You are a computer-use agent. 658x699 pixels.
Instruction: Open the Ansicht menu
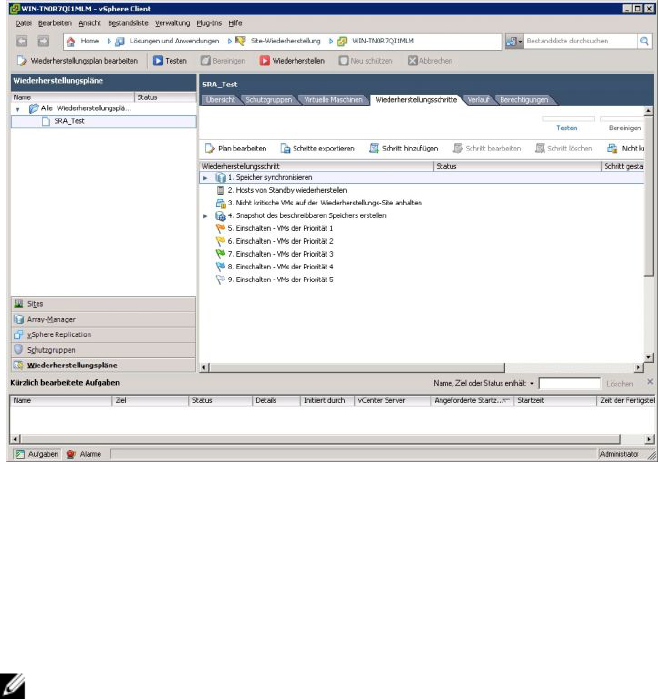(x=89, y=23)
